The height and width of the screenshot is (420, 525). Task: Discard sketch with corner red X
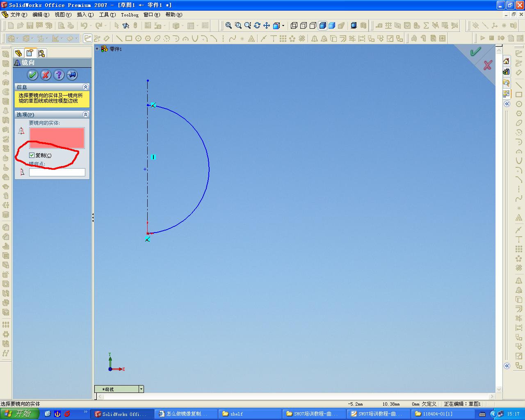(488, 65)
